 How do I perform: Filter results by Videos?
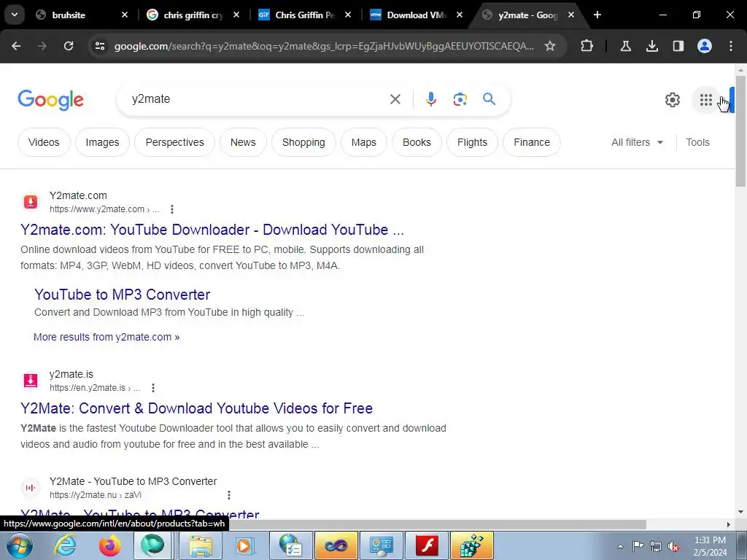[44, 142]
